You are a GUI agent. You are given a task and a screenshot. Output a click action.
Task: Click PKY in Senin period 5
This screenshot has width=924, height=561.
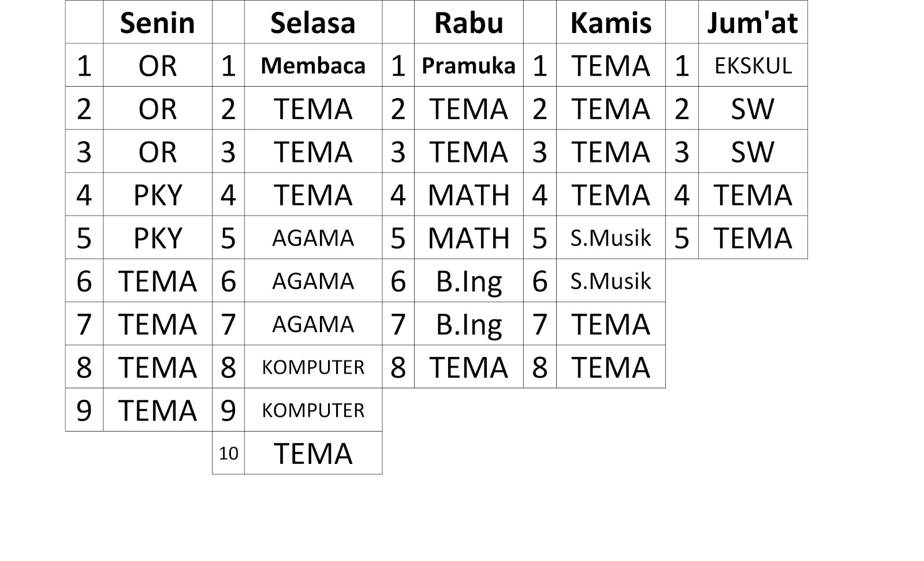(x=157, y=238)
